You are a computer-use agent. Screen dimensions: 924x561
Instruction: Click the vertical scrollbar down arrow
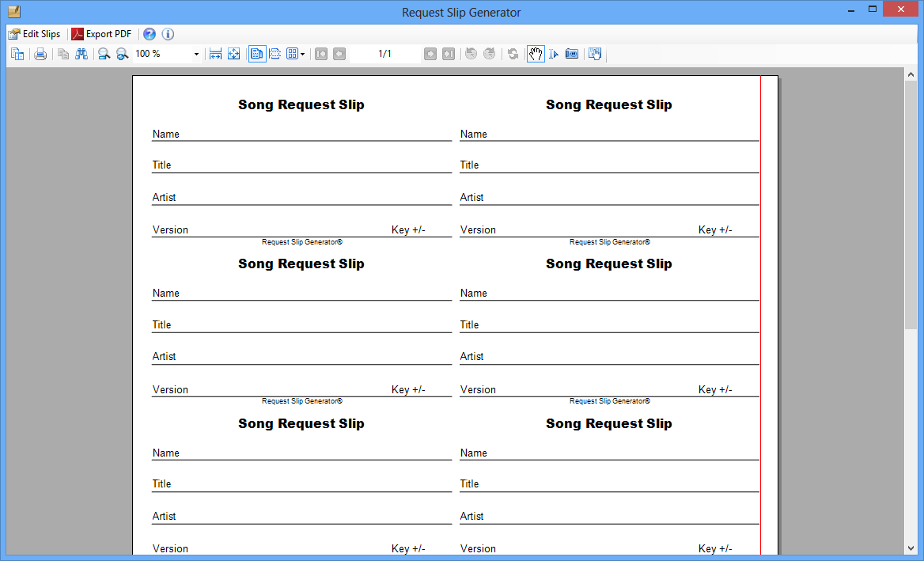pyautogui.click(x=911, y=548)
